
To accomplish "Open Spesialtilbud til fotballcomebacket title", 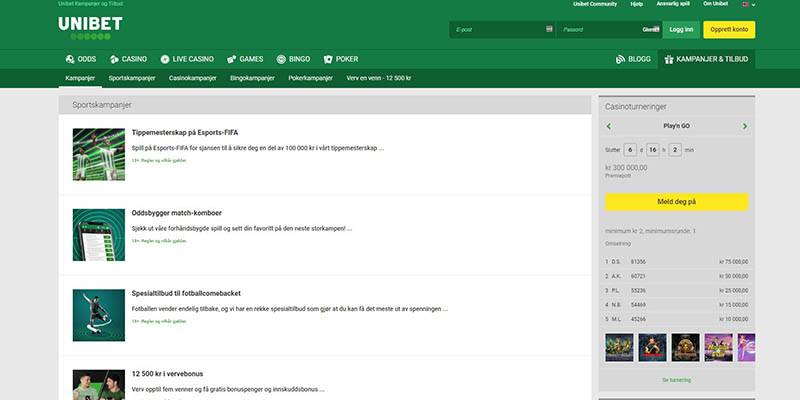I will click(186, 293).
